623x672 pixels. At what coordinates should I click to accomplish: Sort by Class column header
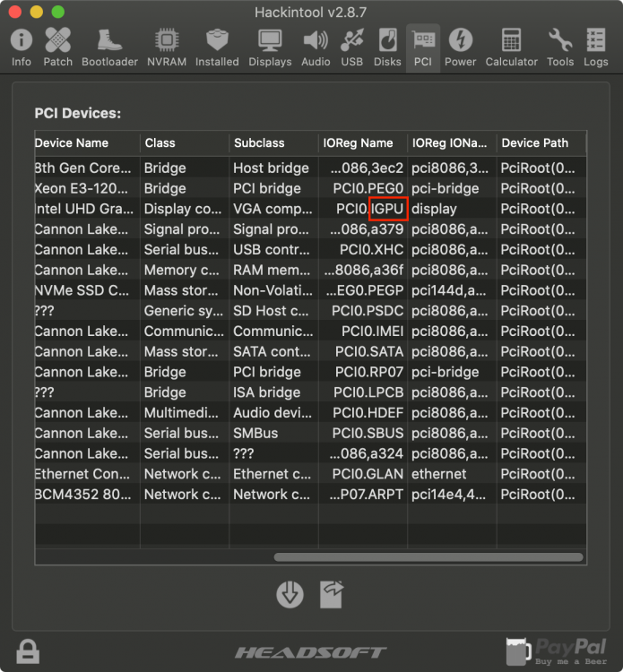tap(185, 142)
